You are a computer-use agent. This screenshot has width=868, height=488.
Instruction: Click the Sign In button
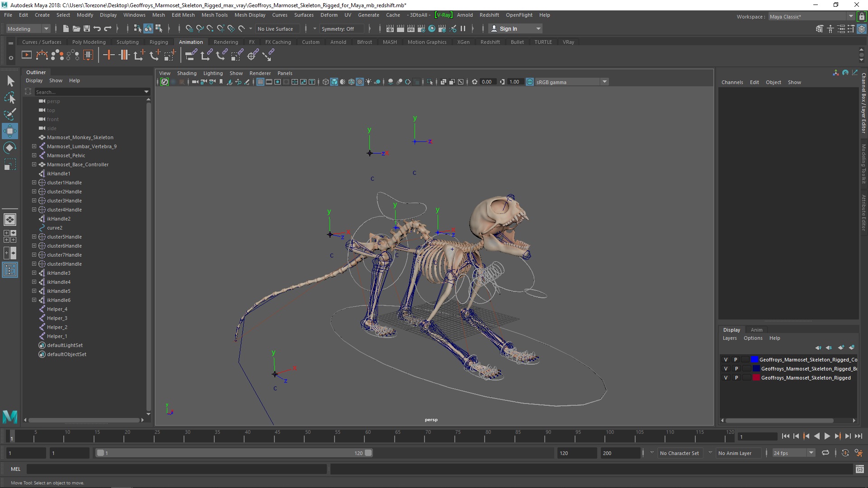[x=511, y=28]
